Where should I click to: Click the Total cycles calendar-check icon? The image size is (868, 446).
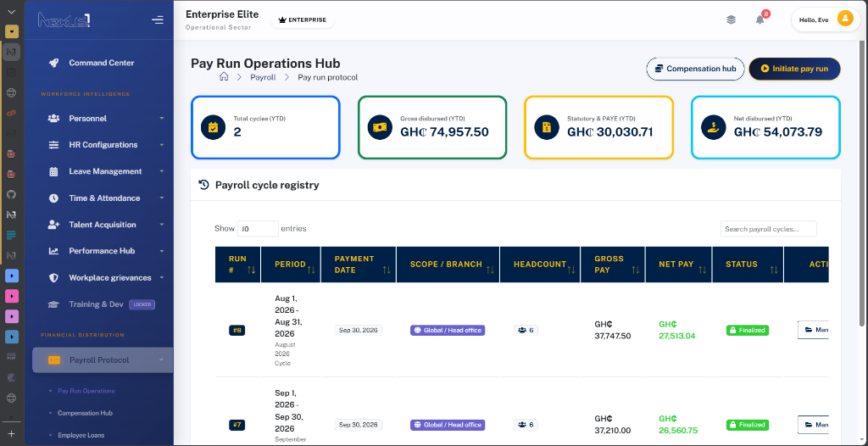pyautogui.click(x=213, y=127)
